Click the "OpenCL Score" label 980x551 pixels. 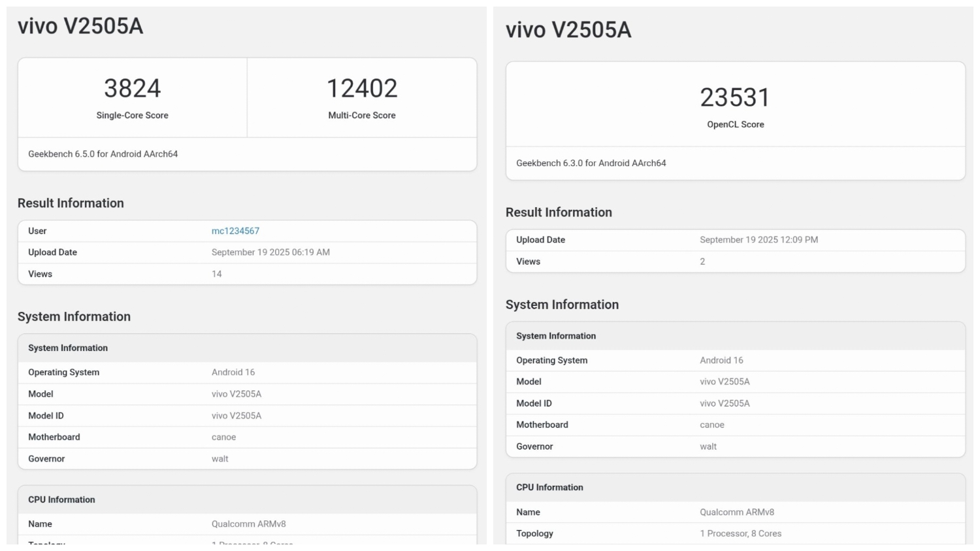pos(735,124)
